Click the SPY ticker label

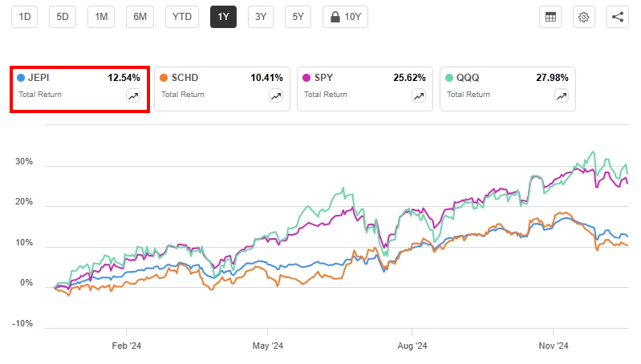tap(323, 78)
